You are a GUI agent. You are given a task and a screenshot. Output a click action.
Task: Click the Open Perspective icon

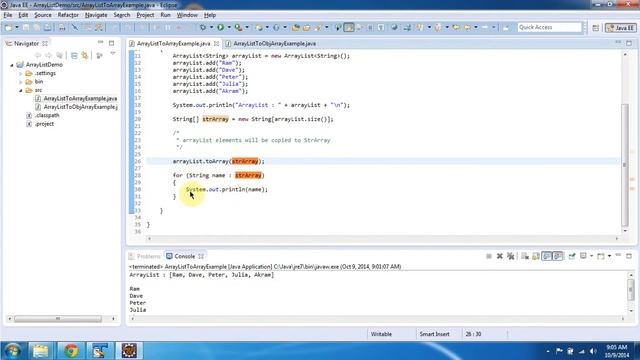pyautogui.click(x=596, y=28)
